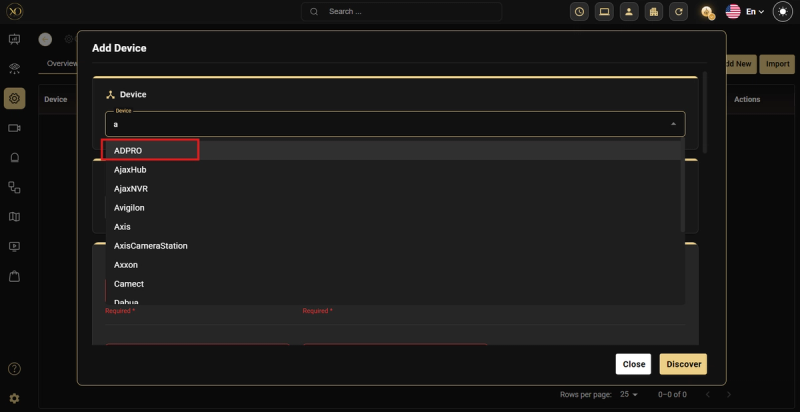Open the help question mark icon
This screenshot has width=800, height=412.
coord(14,369)
